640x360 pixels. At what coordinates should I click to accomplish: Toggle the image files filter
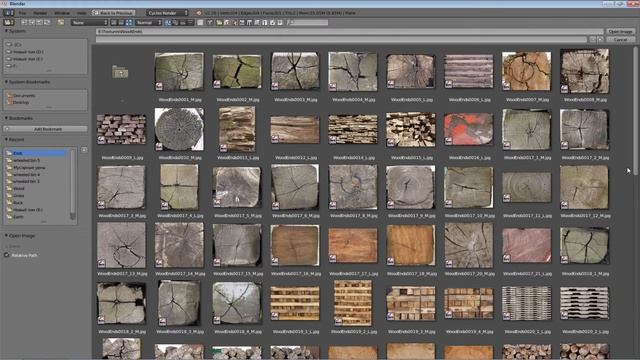(242, 22)
